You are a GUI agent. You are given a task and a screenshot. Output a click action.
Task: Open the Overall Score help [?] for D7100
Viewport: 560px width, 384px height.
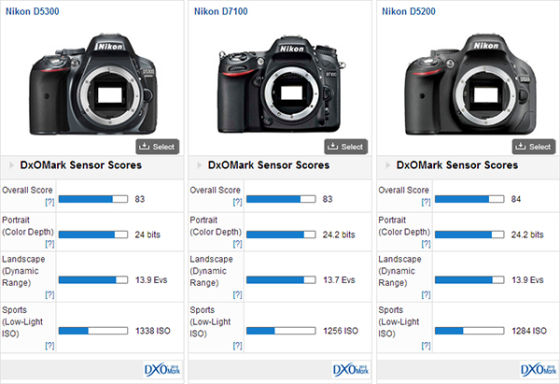(x=238, y=202)
